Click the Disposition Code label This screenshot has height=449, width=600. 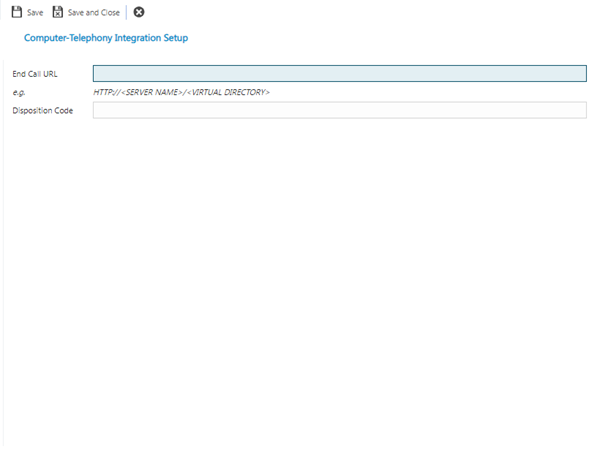click(42, 110)
